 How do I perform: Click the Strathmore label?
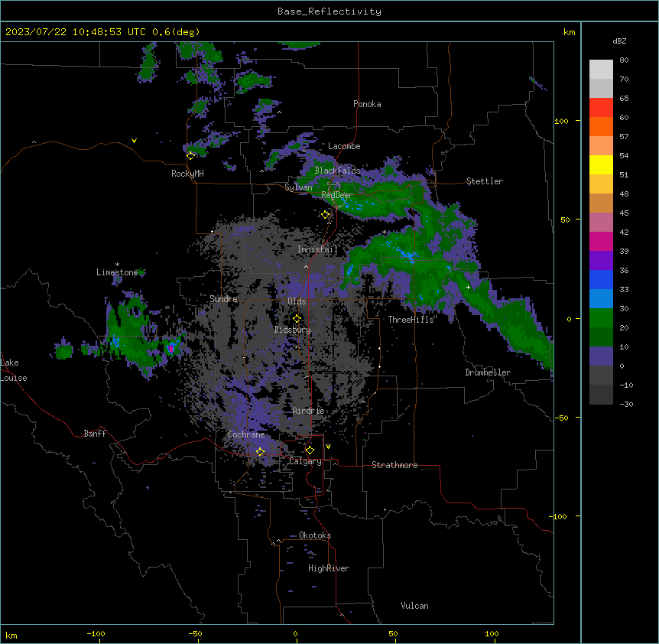(394, 465)
